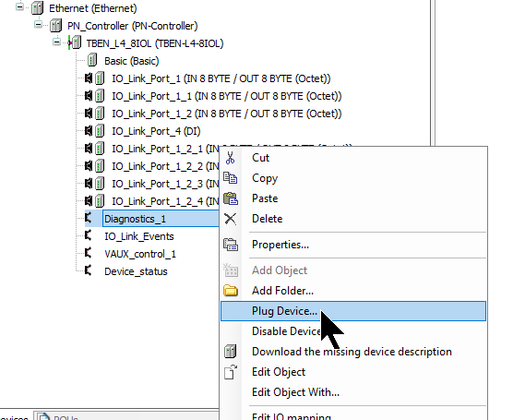This screenshot has width=525, height=420.
Task: Click the Diagnostics_1 empty slot icon
Action: tap(89, 218)
